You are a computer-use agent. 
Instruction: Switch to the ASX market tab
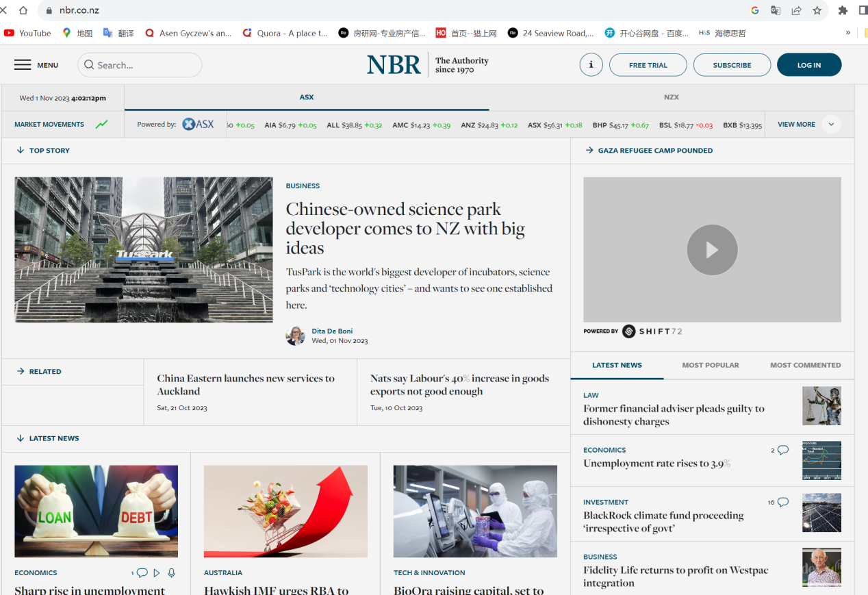pos(307,97)
